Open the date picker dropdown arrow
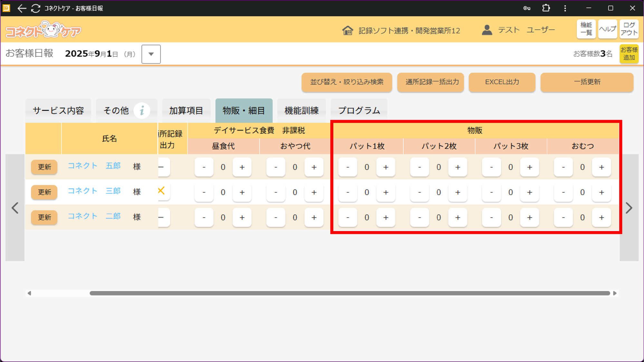The image size is (644, 362). tap(151, 54)
